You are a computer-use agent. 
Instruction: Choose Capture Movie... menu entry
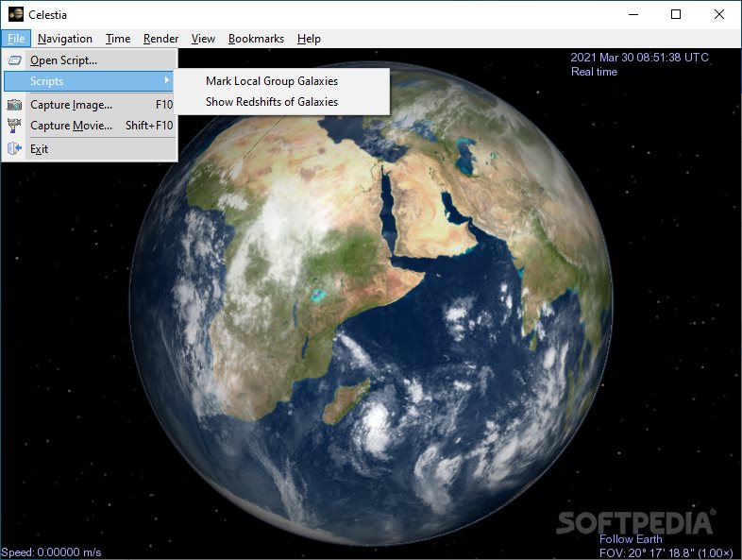point(90,126)
